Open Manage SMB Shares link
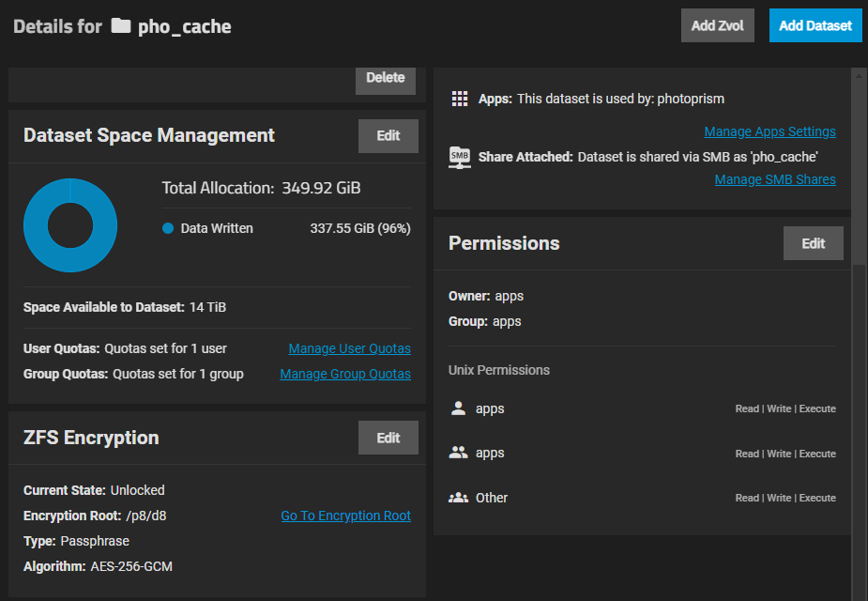The width and height of the screenshot is (868, 601). pyautogui.click(x=775, y=179)
